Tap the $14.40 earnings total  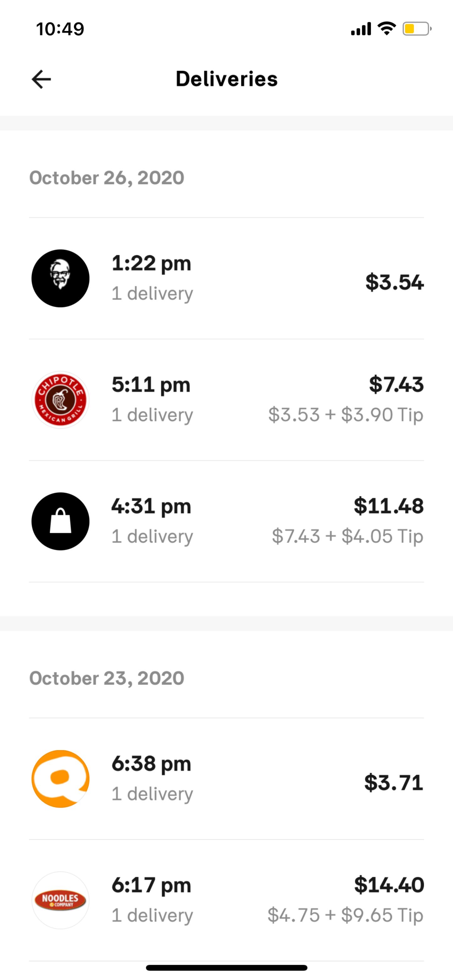[x=389, y=885]
